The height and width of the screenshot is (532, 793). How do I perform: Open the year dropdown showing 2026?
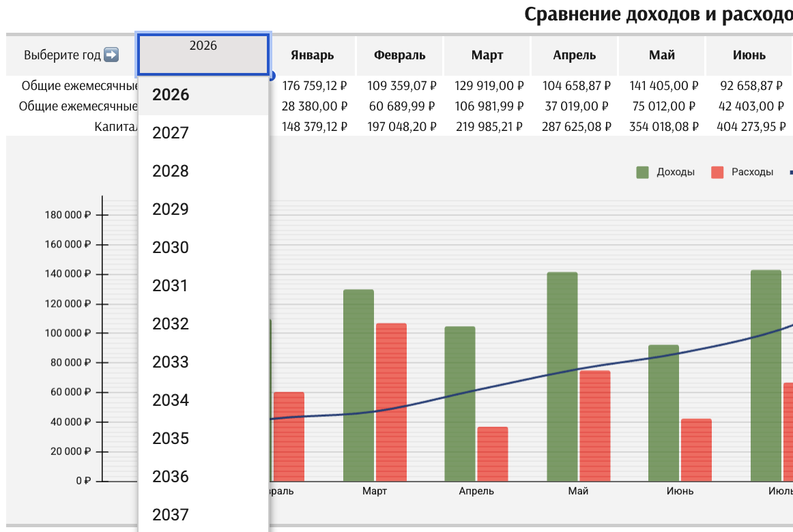pyautogui.click(x=203, y=55)
